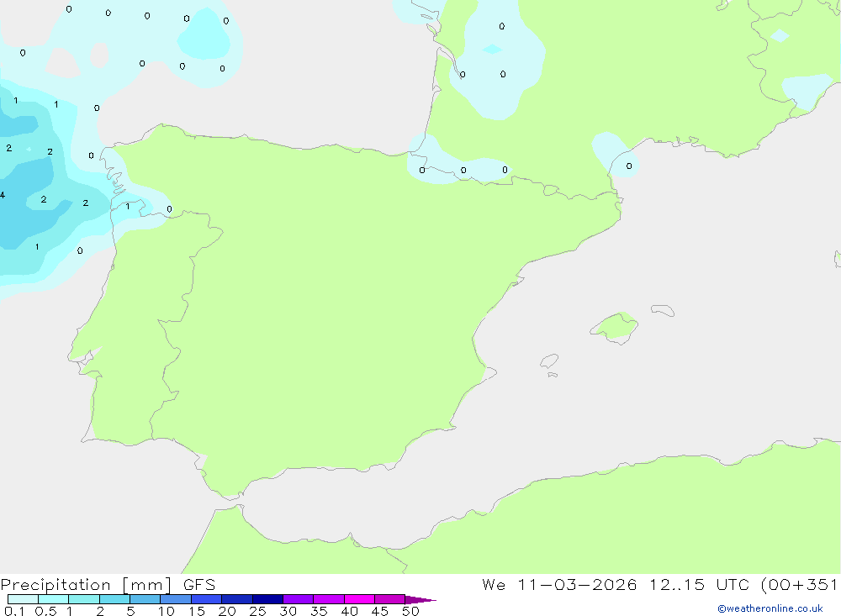
Task: Click the purple arrow tip above 50 mm
Action: click(x=420, y=600)
